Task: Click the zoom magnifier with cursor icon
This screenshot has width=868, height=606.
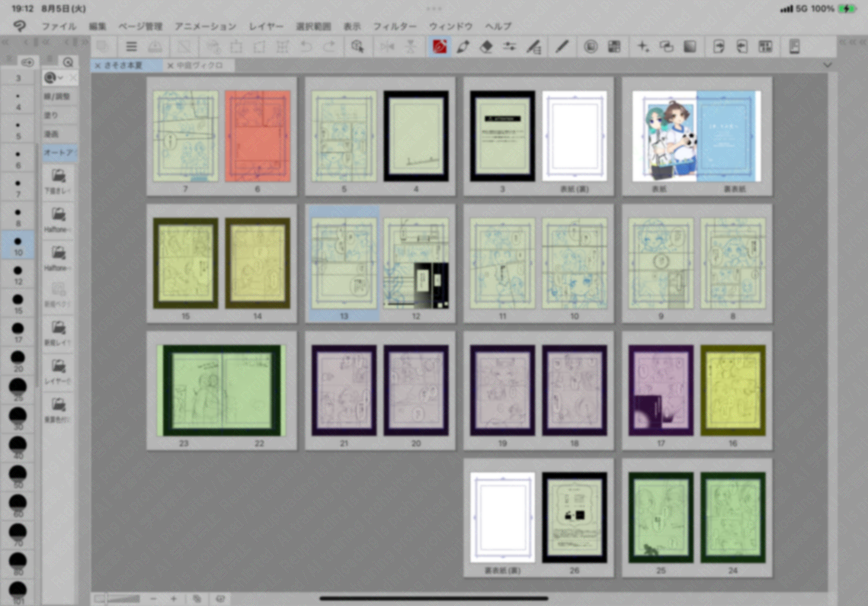Action: coord(357,47)
